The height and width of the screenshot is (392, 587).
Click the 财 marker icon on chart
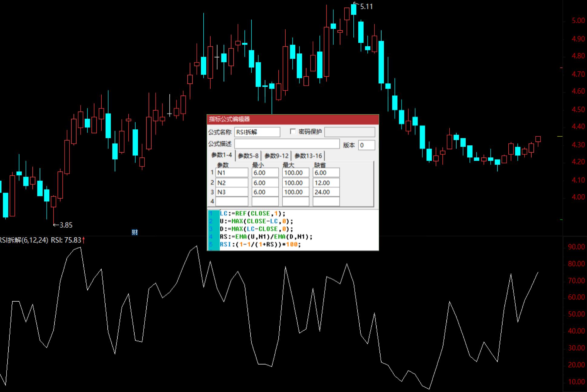[x=135, y=232]
